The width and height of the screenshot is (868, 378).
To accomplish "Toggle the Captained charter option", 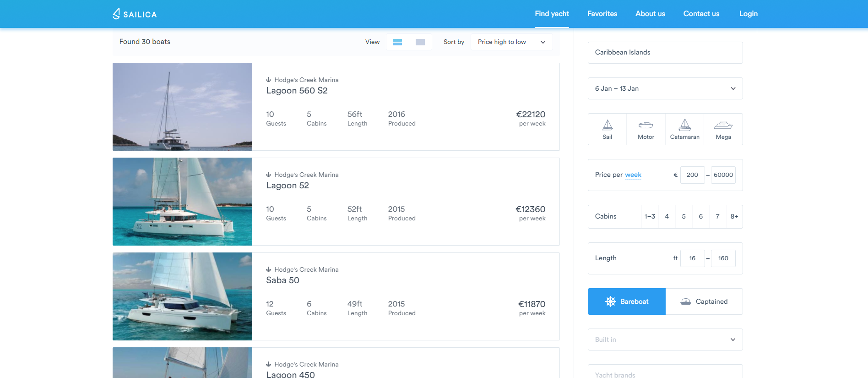I will coord(704,301).
